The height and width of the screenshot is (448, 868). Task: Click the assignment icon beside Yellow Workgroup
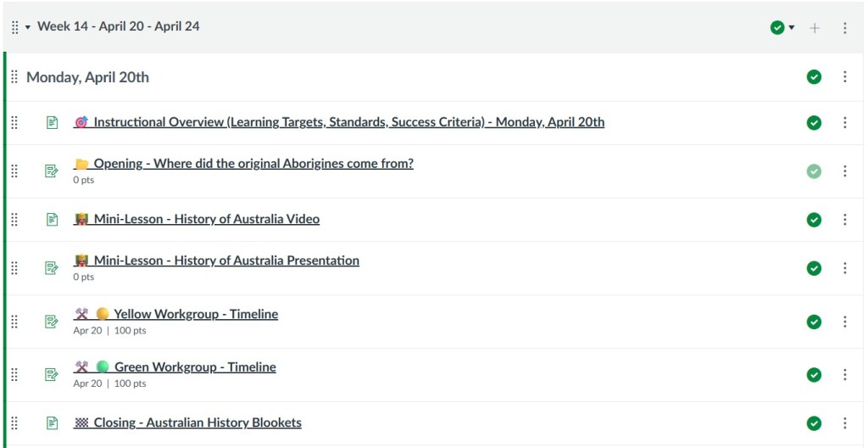(53, 322)
